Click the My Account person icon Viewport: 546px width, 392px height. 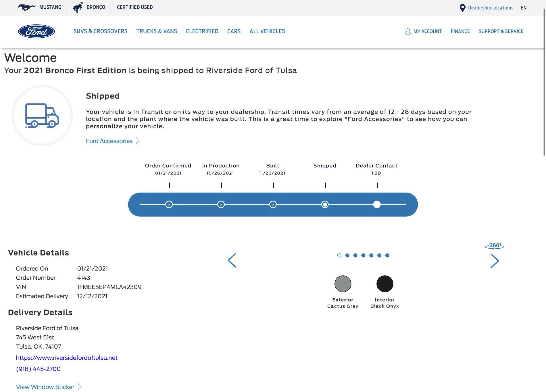pos(407,32)
